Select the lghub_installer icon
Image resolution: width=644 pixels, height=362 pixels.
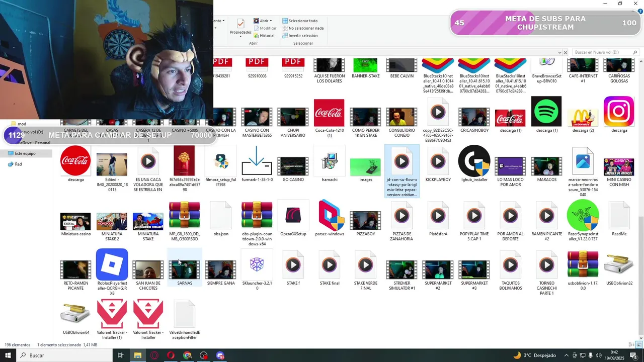(x=474, y=161)
